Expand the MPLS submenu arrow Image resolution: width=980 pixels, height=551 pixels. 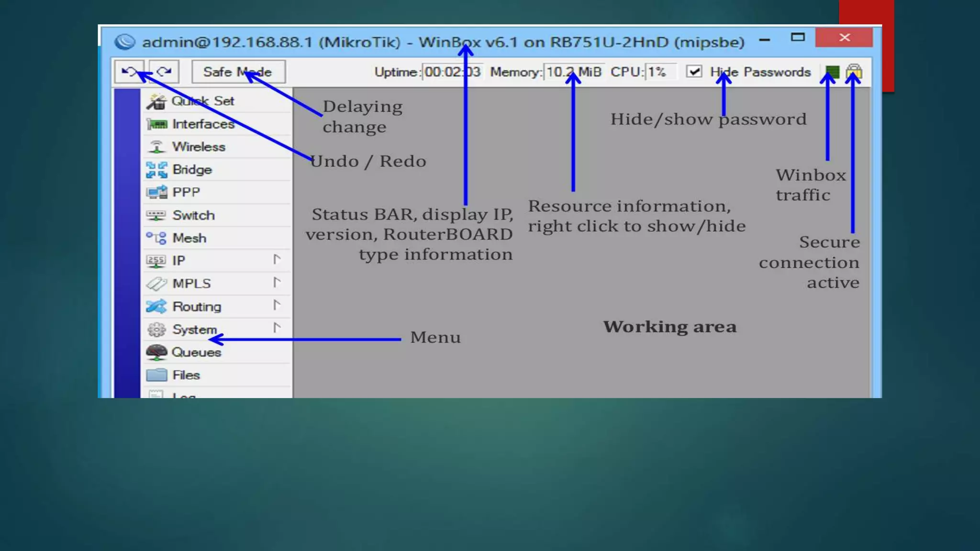tap(277, 283)
